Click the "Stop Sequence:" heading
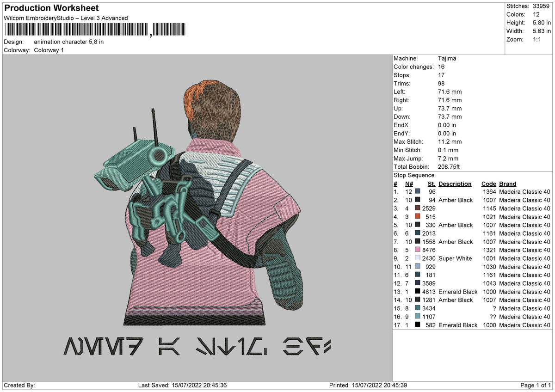Viewport: 555px width, 392px height. point(414,175)
